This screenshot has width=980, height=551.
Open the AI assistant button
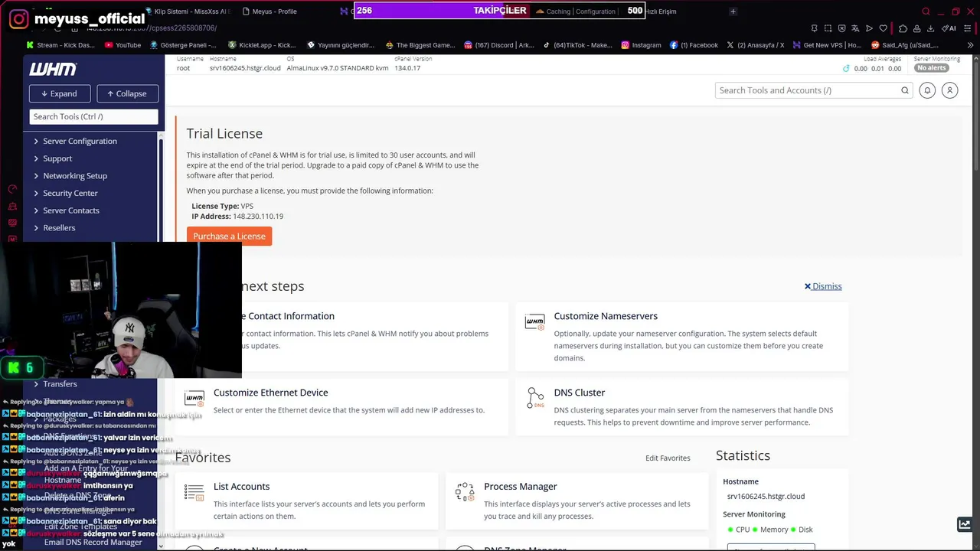(949, 28)
